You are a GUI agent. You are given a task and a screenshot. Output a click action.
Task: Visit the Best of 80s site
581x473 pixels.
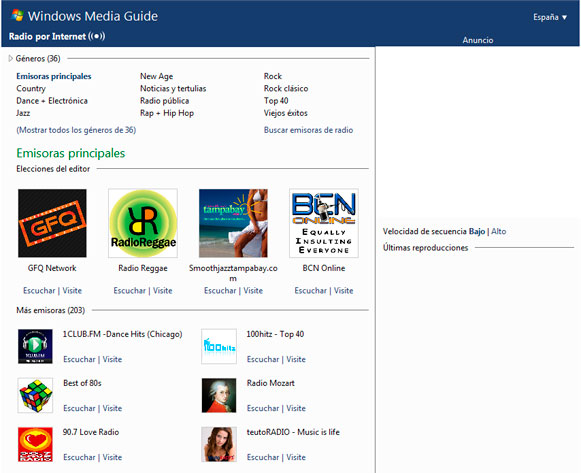coord(112,408)
